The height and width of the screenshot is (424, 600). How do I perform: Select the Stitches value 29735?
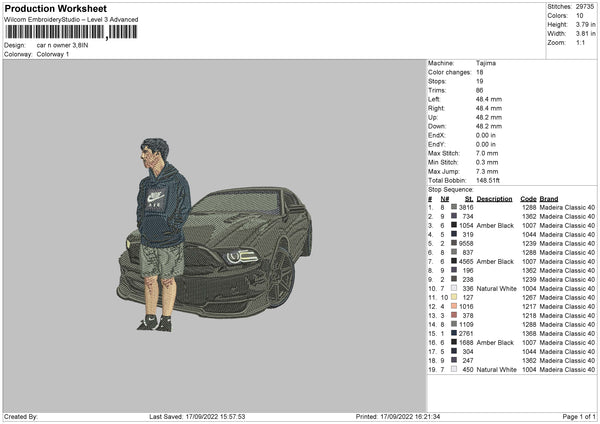[x=585, y=7]
